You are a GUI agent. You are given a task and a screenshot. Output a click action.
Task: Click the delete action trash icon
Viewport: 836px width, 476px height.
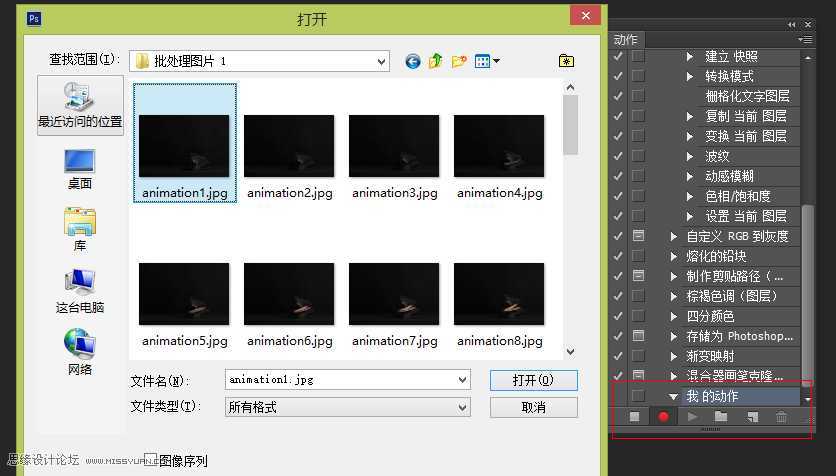782,417
